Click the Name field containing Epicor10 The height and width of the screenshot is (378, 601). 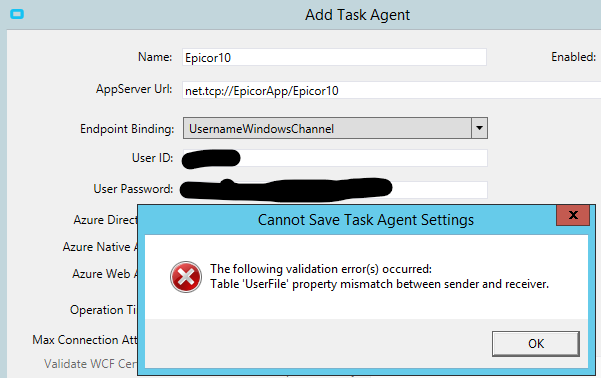334,58
